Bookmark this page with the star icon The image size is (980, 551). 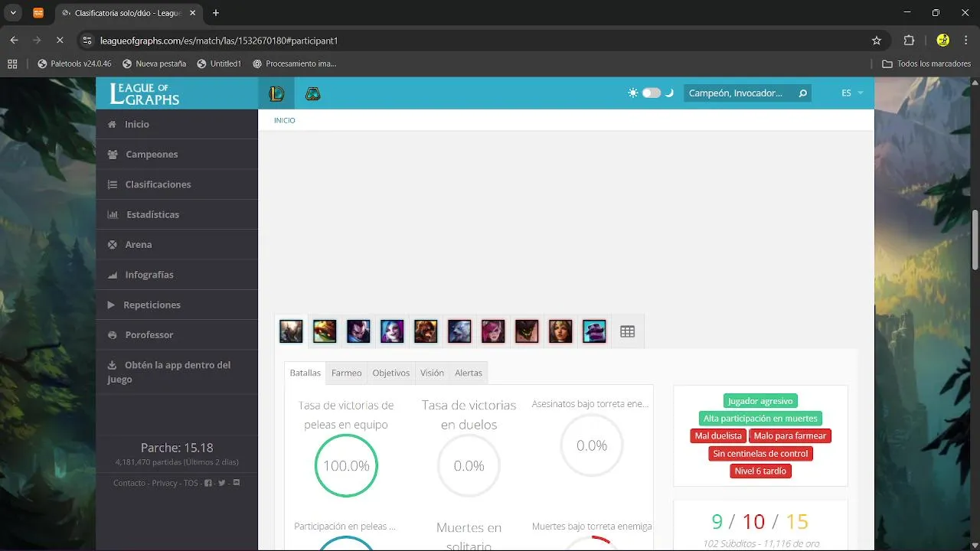(877, 41)
